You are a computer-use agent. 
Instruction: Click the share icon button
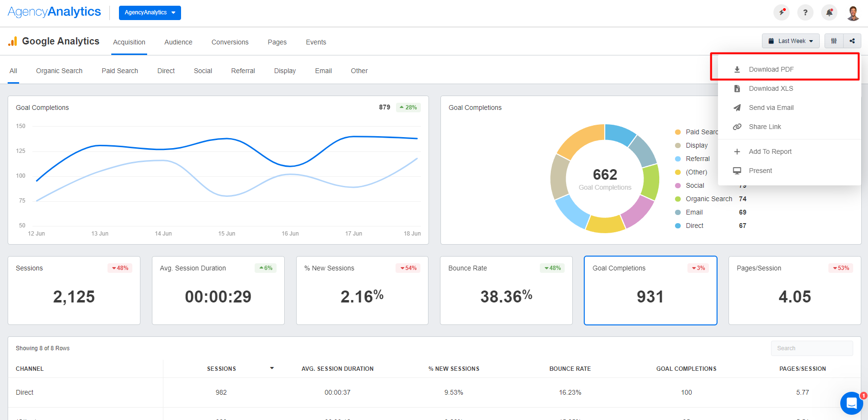tap(852, 41)
